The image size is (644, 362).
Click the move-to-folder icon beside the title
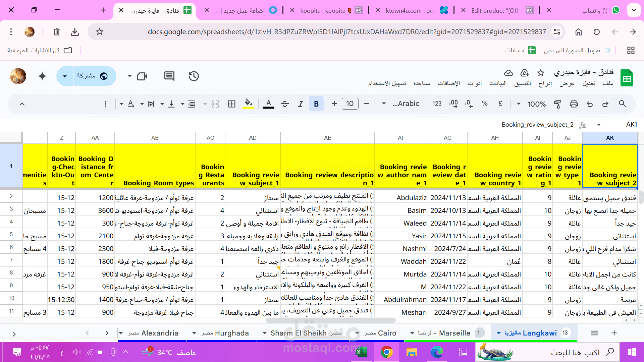pos(525,73)
